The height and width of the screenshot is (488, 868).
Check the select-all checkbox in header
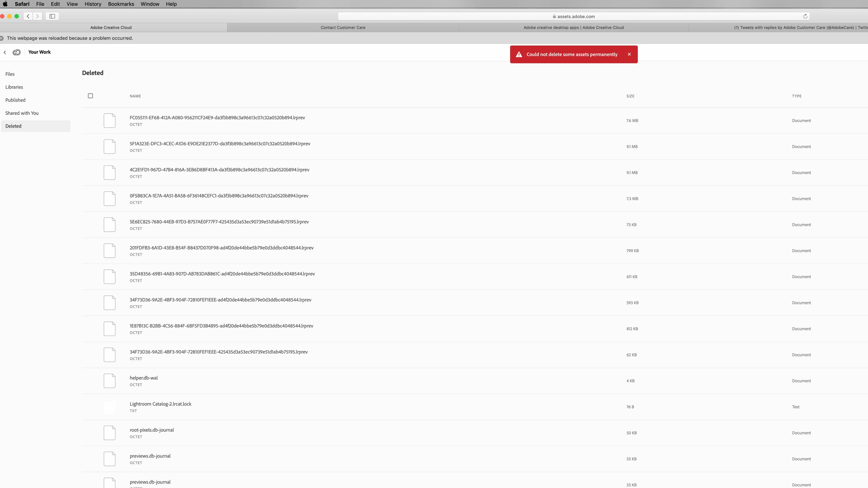pyautogui.click(x=90, y=96)
